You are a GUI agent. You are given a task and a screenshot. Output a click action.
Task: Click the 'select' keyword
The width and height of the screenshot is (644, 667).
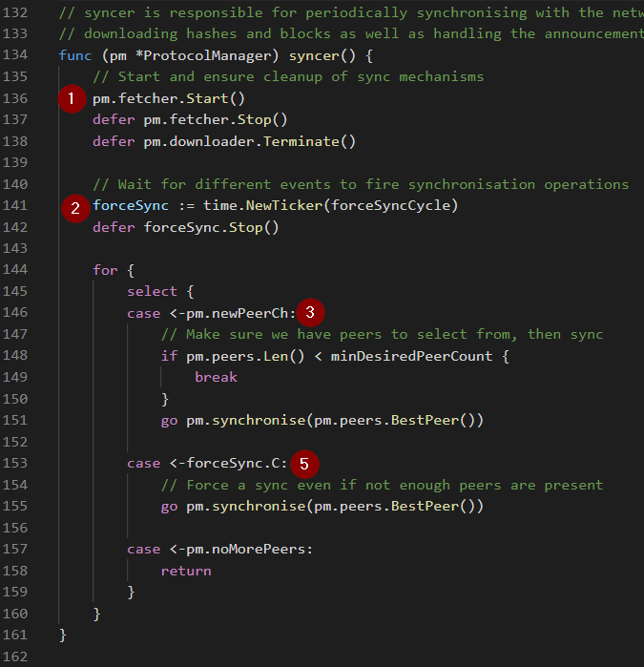[x=152, y=291]
